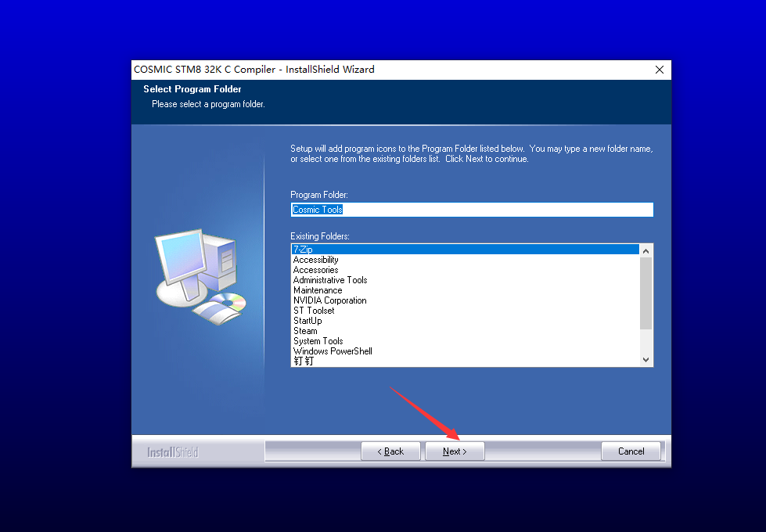
Task: Click the existing folders scrollbar thumb
Action: pos(646,293)
